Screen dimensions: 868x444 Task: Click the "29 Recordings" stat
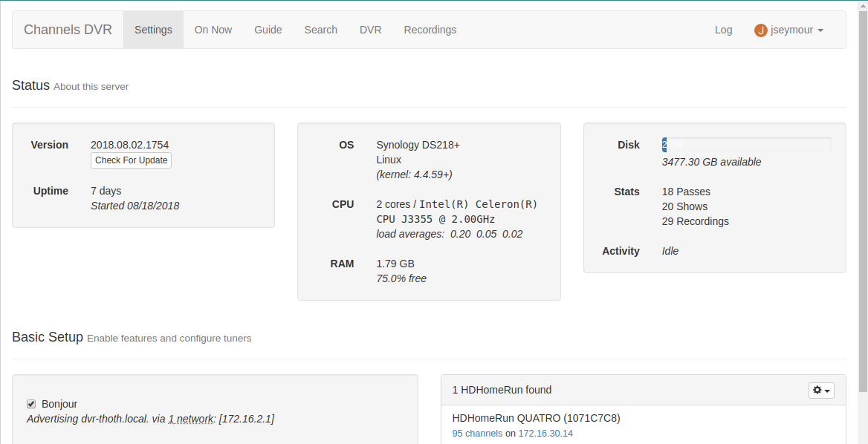pyautogui.click(x=696, y=222)
